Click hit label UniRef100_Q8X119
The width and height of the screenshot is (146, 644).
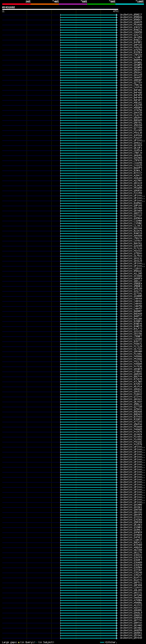(131, 183)
